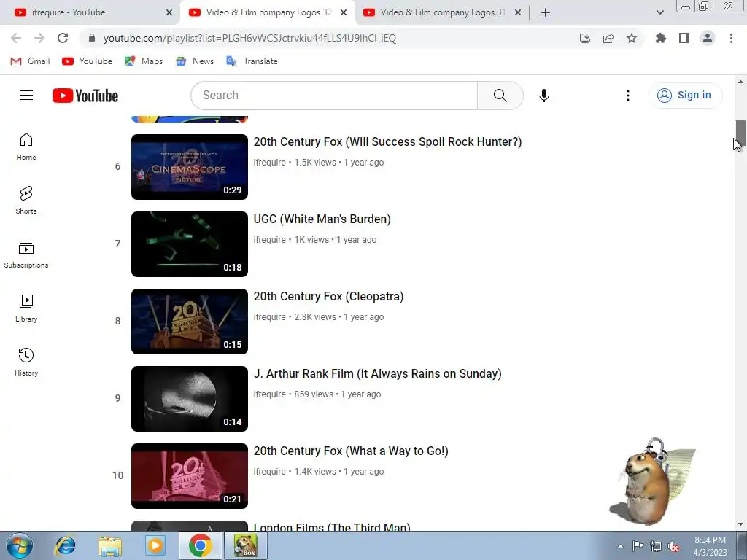747x560 pixels.
Task: Open Chrome extensions puzzle icon
Action: click(x=661, y=38)
